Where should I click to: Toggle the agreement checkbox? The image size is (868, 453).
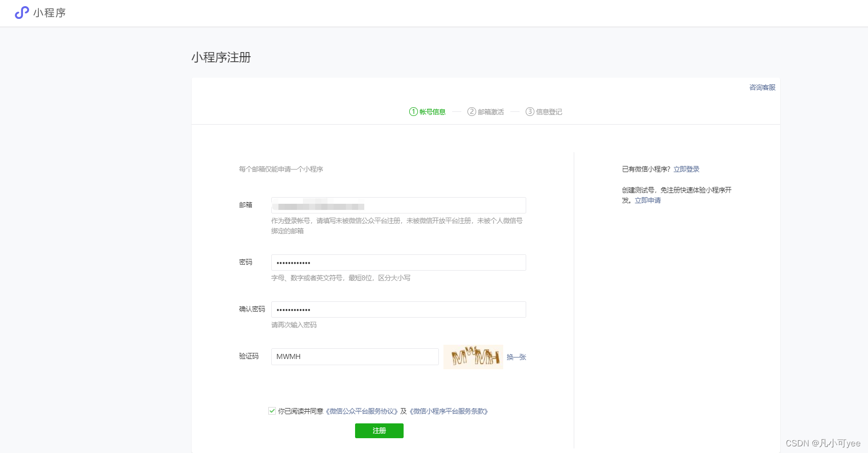(272, 411)
